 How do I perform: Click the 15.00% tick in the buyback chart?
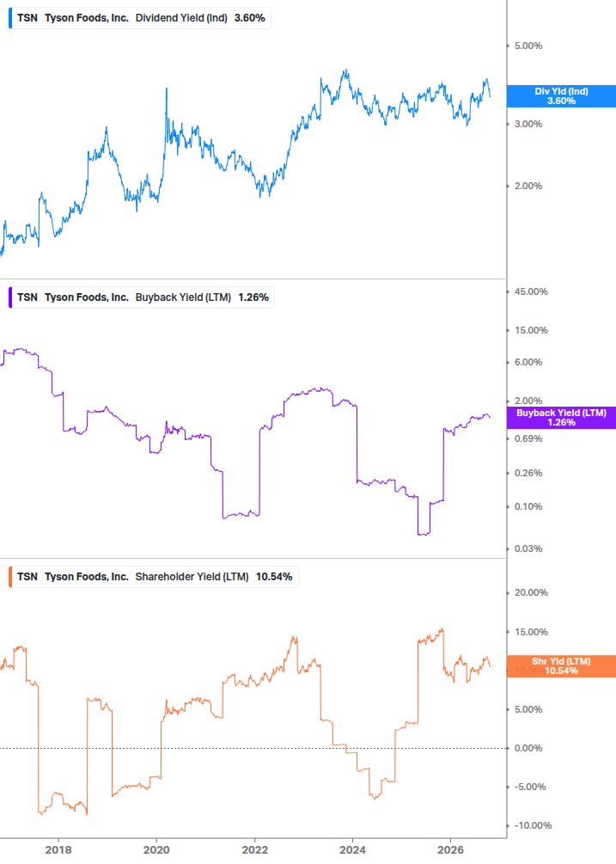[x=531, y=331]
